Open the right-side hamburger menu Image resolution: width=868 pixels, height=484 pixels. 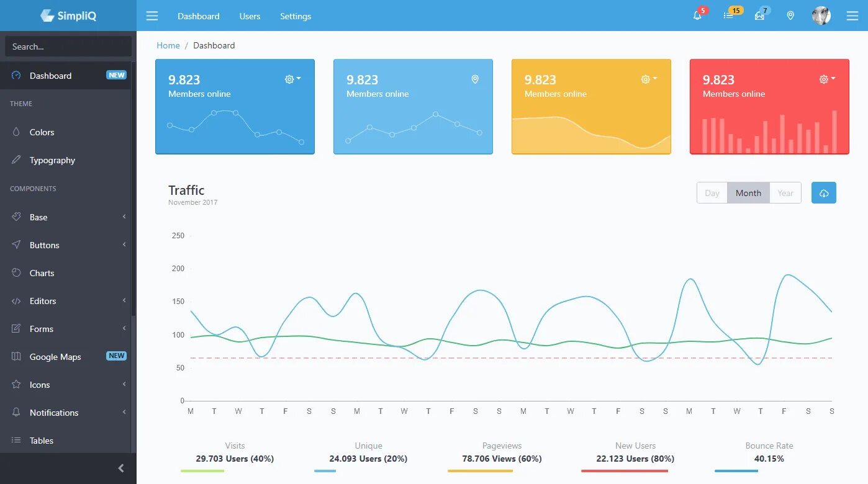pyautogui.click(x=852, y=16)
